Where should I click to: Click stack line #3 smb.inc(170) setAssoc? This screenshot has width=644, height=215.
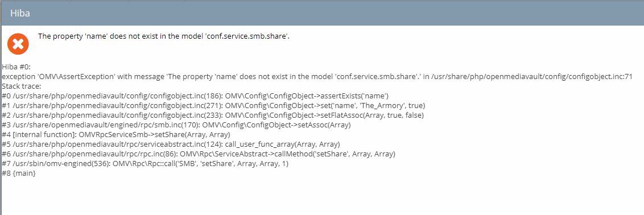point(176,125)
